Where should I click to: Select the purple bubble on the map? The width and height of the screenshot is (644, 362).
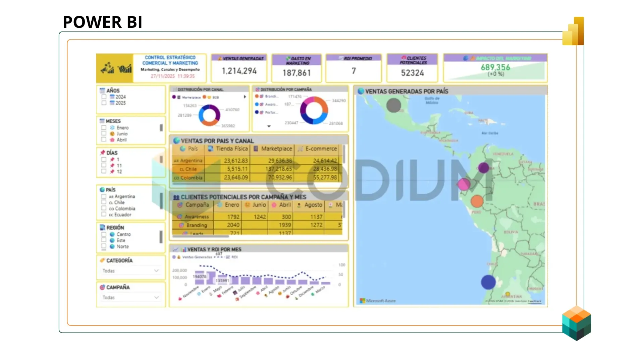click(x=484, y=168)
